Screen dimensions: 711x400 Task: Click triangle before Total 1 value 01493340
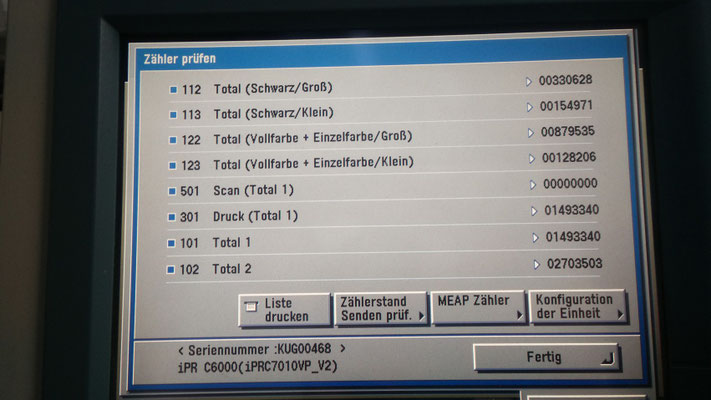pyautogui.click(x=536, y=238)
